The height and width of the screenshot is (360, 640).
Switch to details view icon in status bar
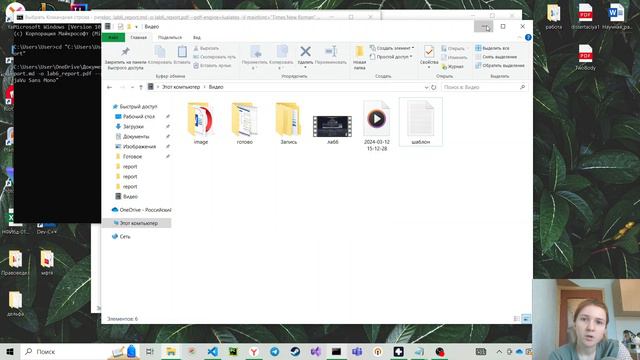(517, 319)
